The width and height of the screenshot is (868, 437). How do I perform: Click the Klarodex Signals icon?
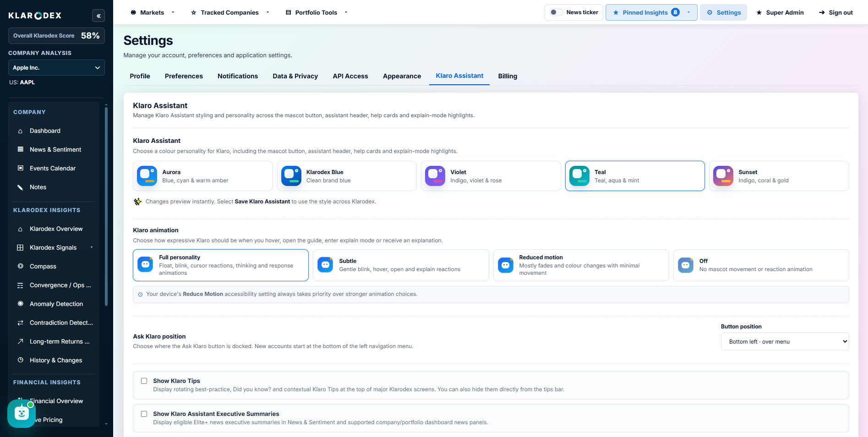click(20, 247)
